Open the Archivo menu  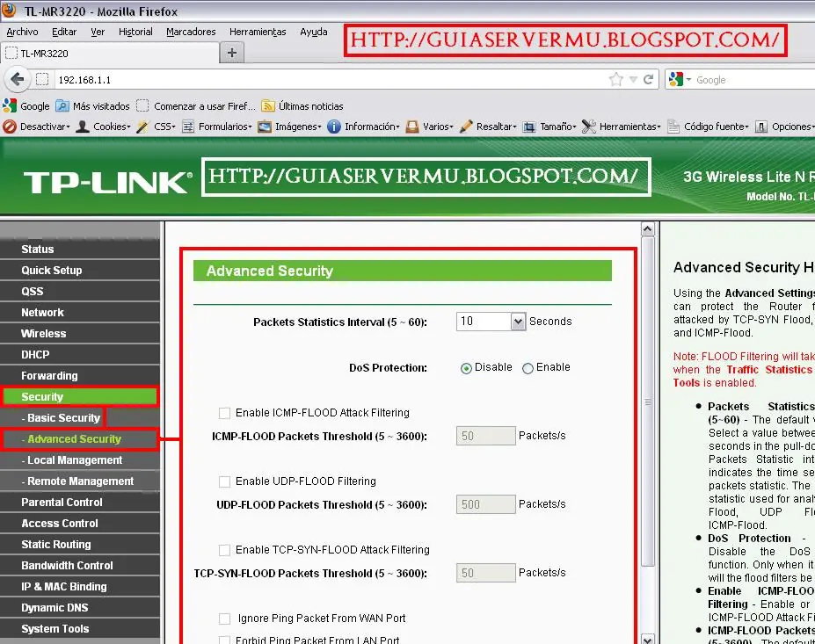pyautogui.click(x=22, y=32)
